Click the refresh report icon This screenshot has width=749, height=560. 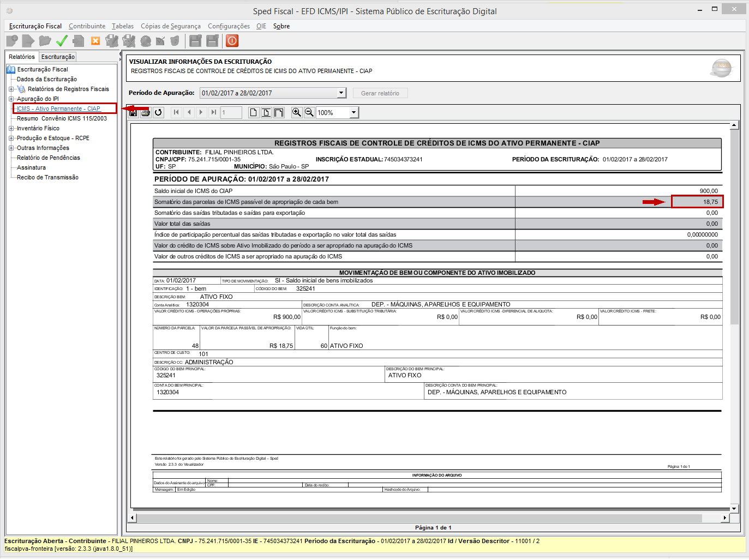158,112
